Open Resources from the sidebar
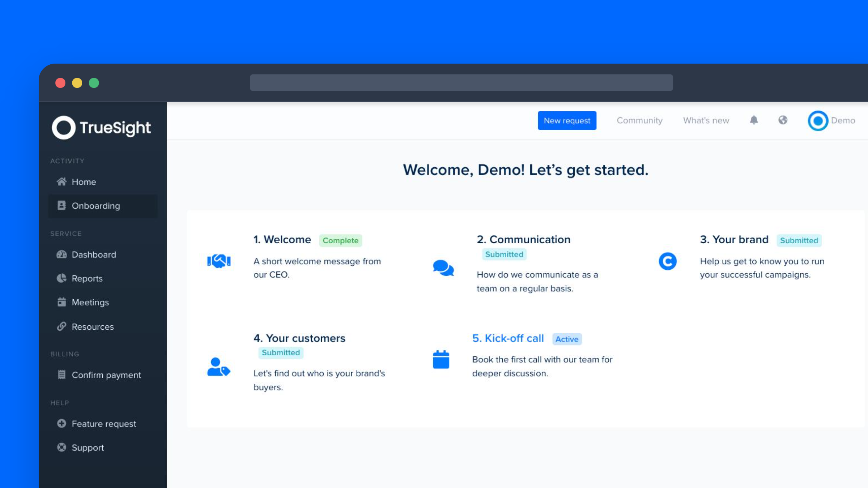 click(103, 326)
